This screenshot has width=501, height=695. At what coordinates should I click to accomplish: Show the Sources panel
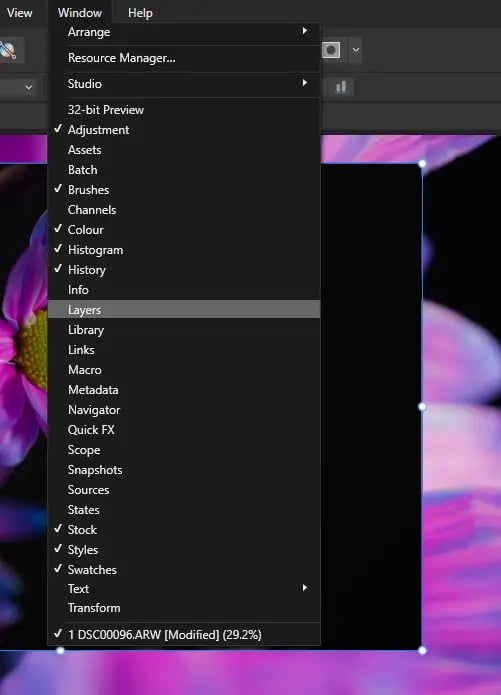[x=184, y=490]
